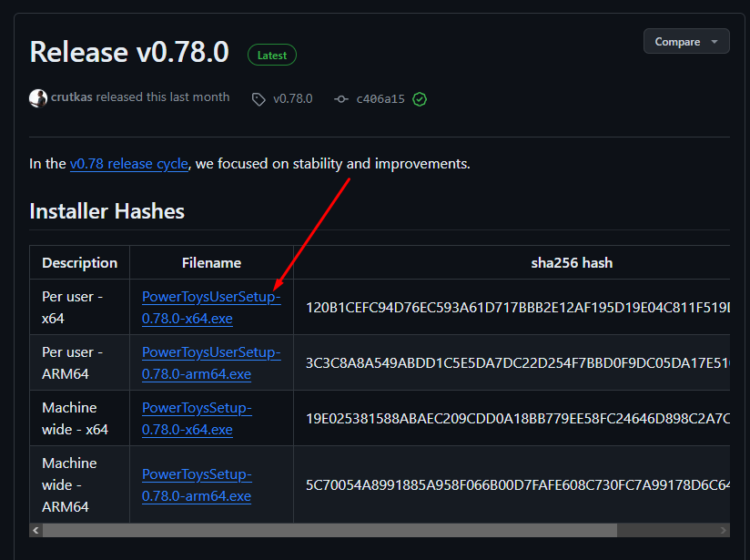Open commit c406a15
Image resolution: width=750 pixels, height=560 pixels.
click(x=380, y=99)
